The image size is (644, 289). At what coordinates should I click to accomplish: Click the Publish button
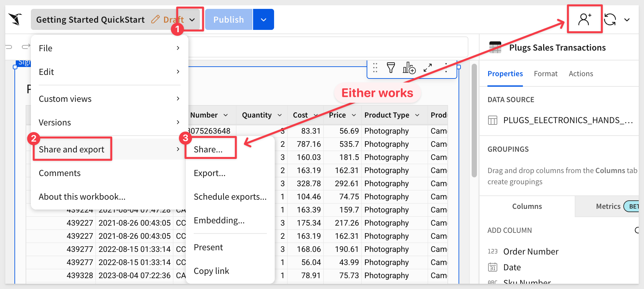229,19
